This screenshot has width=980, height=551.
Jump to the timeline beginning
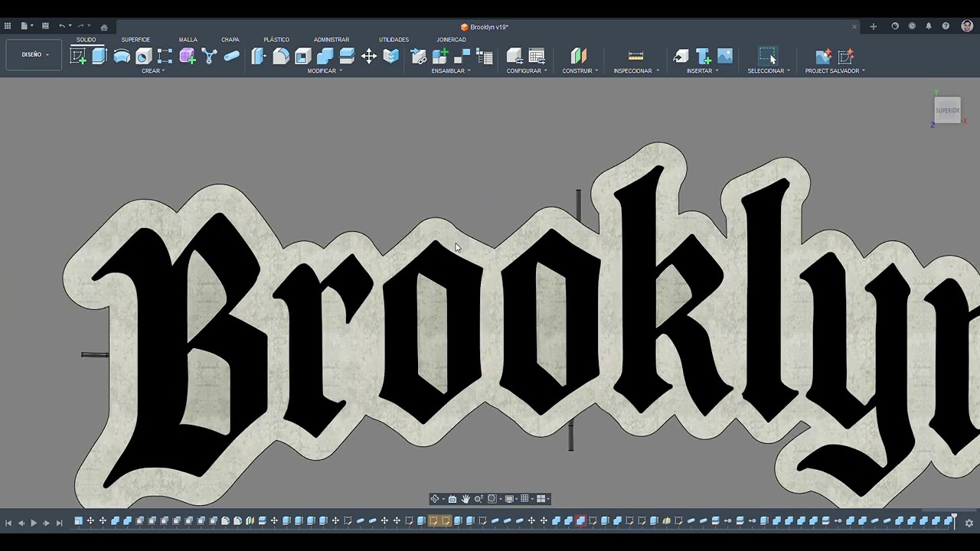(x=8, y=523)
